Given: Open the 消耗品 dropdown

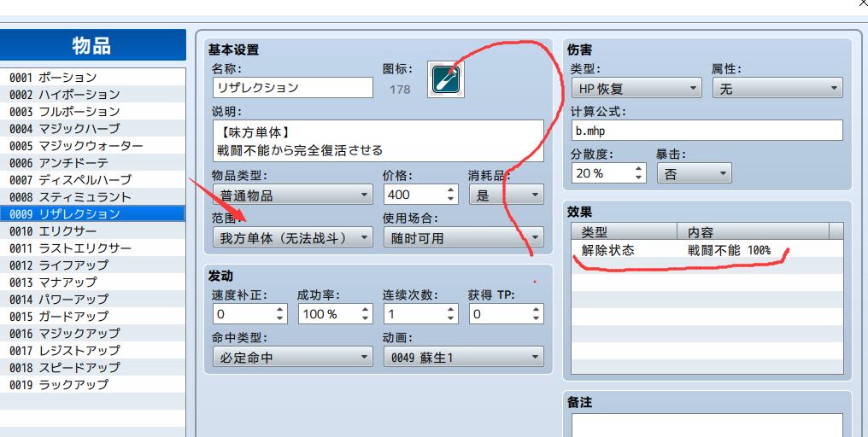Looking at the screenshot, I should coord(507,195).
